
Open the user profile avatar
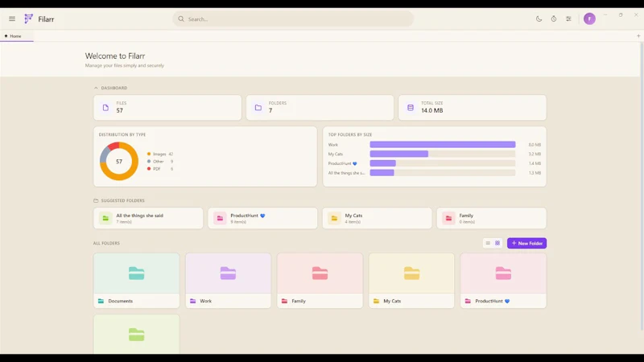tap(589, 19)
